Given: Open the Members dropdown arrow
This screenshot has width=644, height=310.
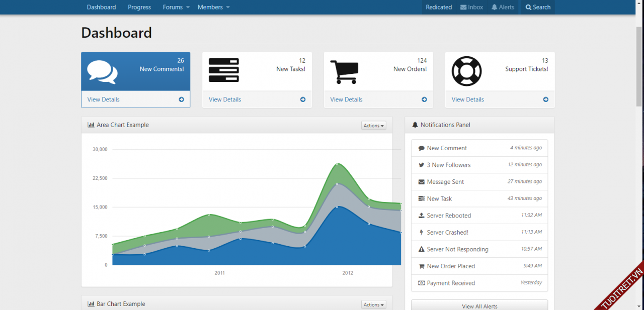Looking at the screenshot, I should click(228, 7).
